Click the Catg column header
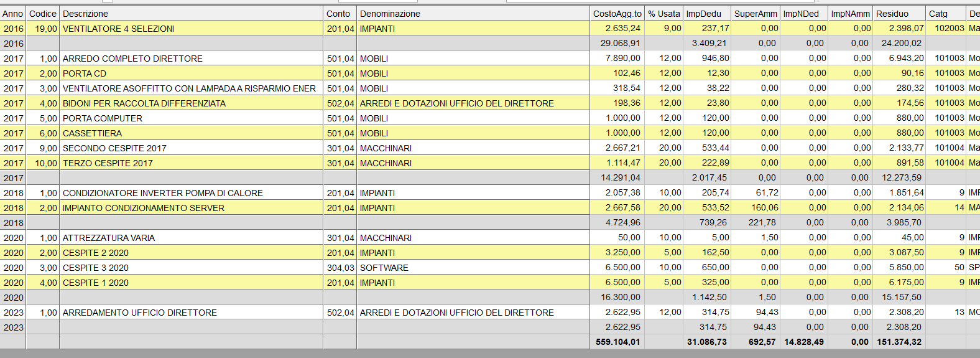The width and height of the screenshot is (980, 358). 938,14
